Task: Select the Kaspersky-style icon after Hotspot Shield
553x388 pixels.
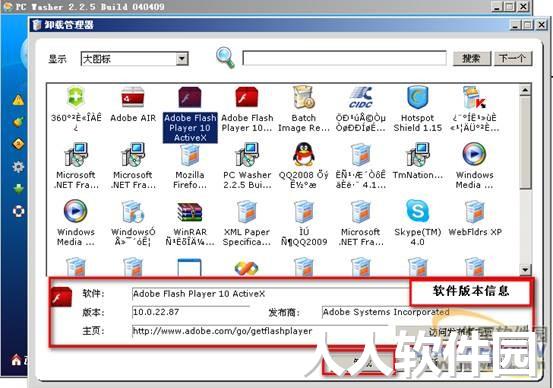Action: (x=474, y=97)
